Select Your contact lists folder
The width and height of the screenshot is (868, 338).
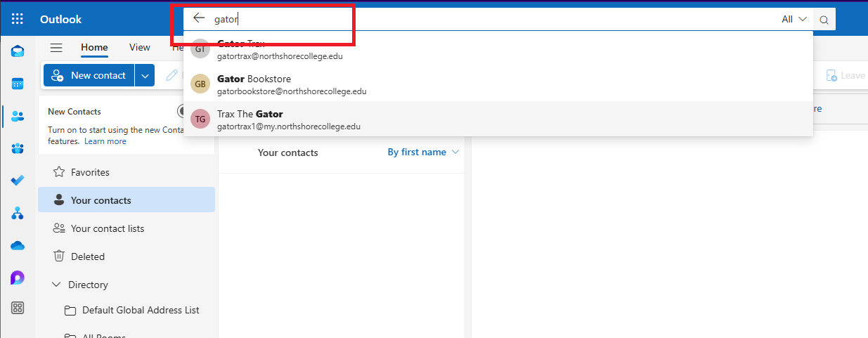pyautogui.click(x=127, y=228)
